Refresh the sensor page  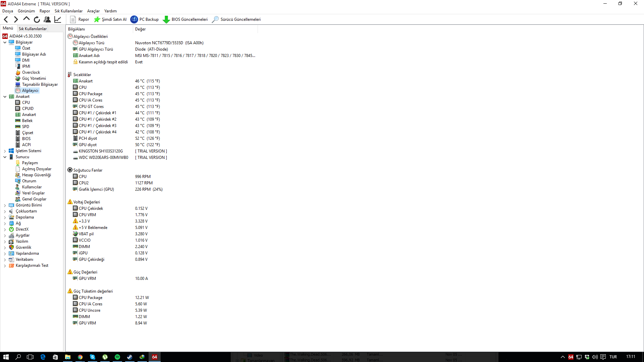pyautogui.click(x=37, y=19)
